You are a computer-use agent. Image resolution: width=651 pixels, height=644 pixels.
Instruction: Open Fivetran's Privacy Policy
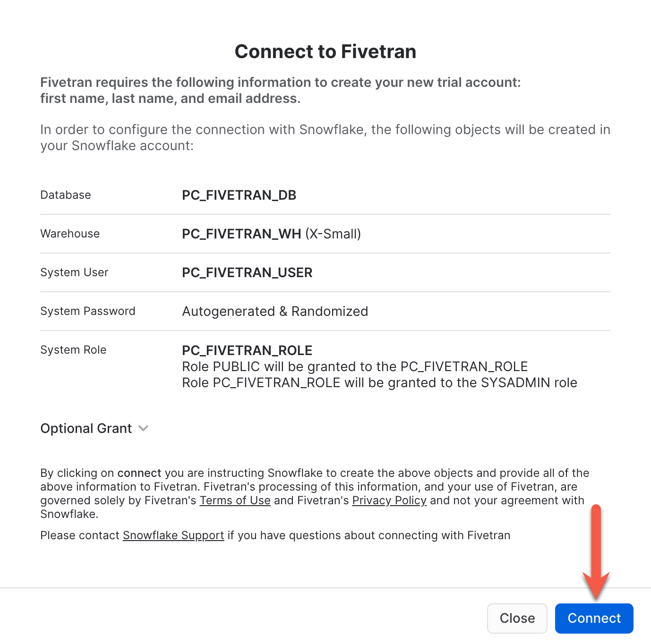[389, 500]
